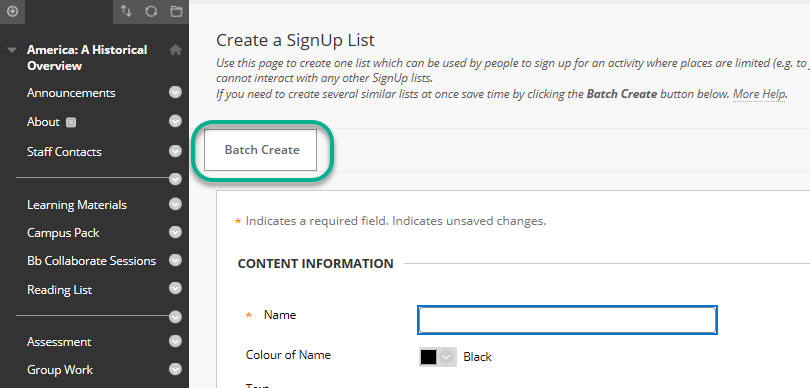The image size is (810, 388).
Task: Open Learning Materials section
Action: 76,205
